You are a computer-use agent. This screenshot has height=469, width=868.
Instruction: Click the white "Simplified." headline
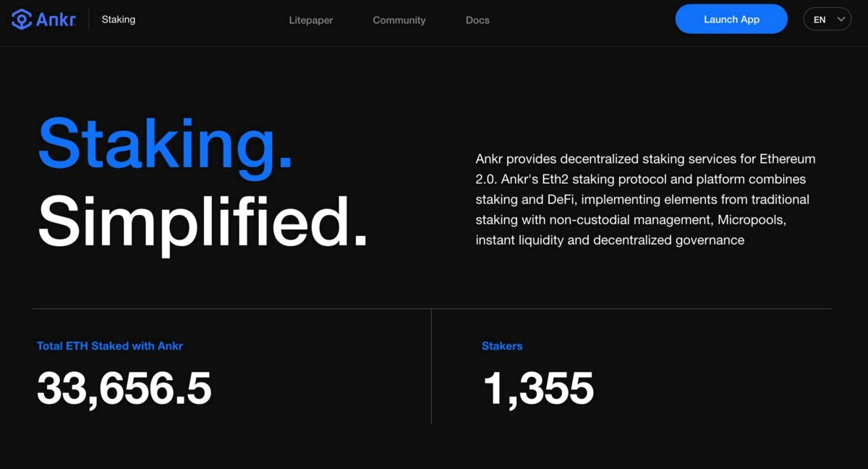coord(203,221)
